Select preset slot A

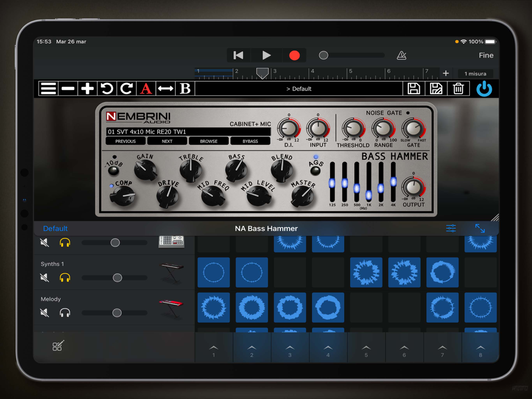146,88
